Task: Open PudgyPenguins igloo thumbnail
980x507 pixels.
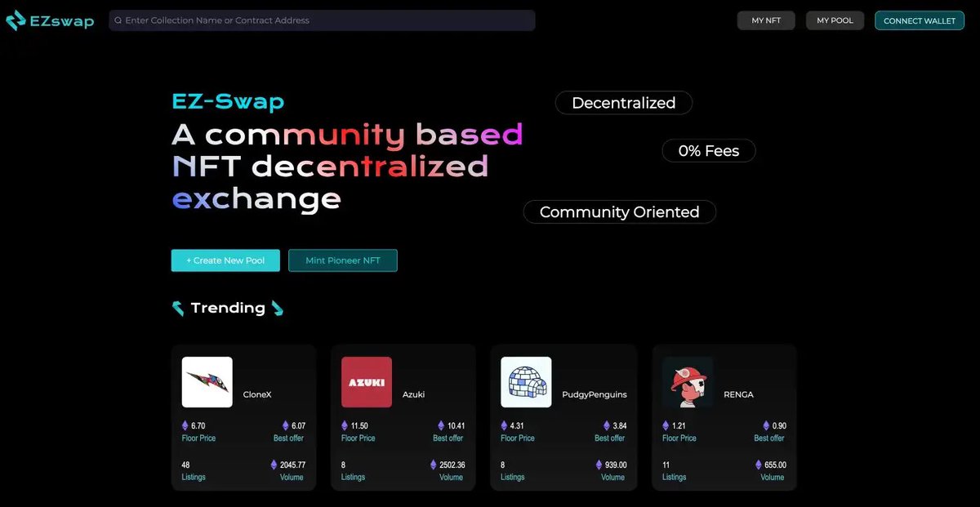Action: tap(526, 382)
